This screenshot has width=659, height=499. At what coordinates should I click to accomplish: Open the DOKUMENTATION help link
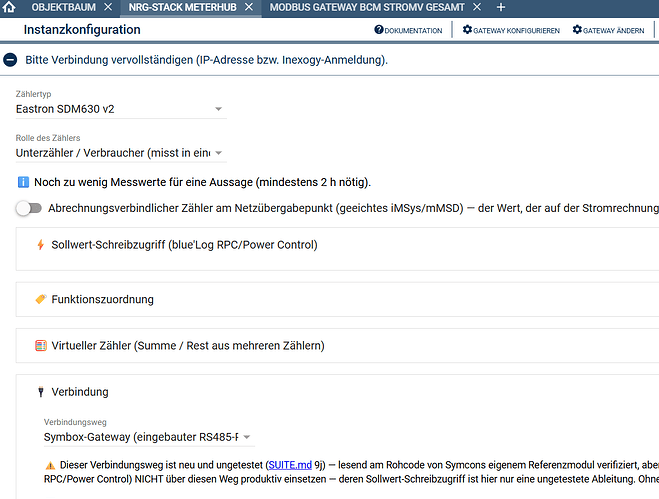[x=408, y=30]
